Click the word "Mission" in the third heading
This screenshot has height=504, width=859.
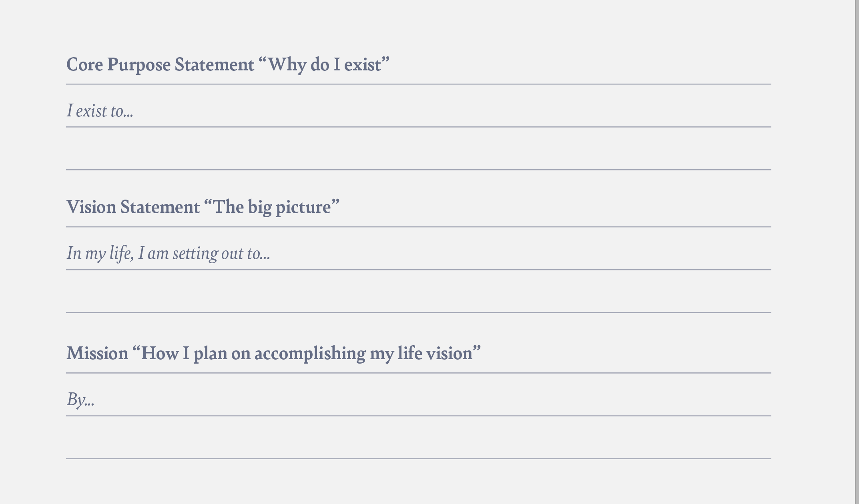point(97,354)
